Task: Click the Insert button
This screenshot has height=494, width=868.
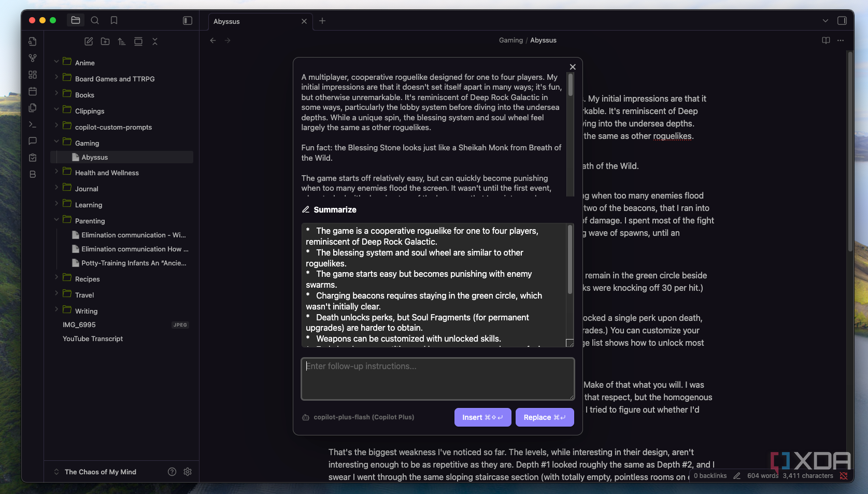Action: (482, 417)
